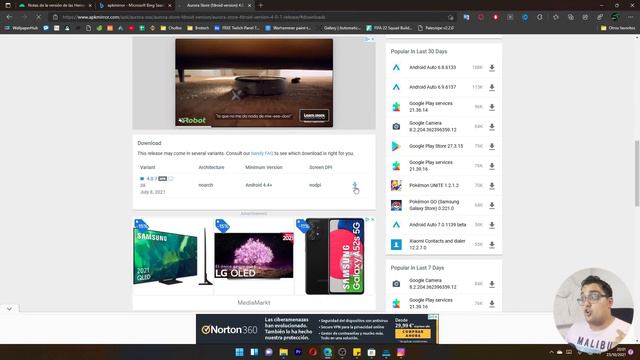Open Google Play Store 27.3.15 link
The height and width of the screenshot is (360, 640).
(436, 146)
